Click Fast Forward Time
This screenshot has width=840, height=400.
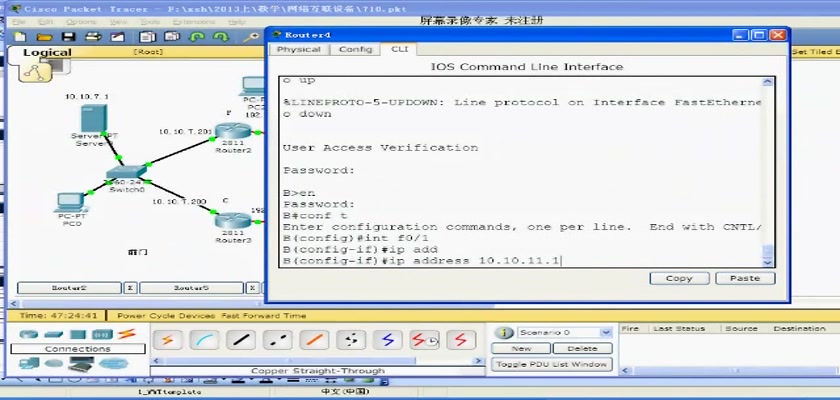pos(264,316)
